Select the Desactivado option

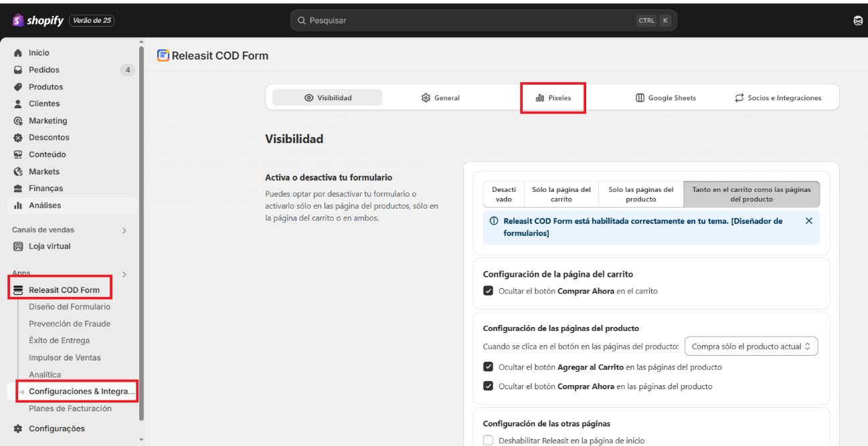pos(504,195)
